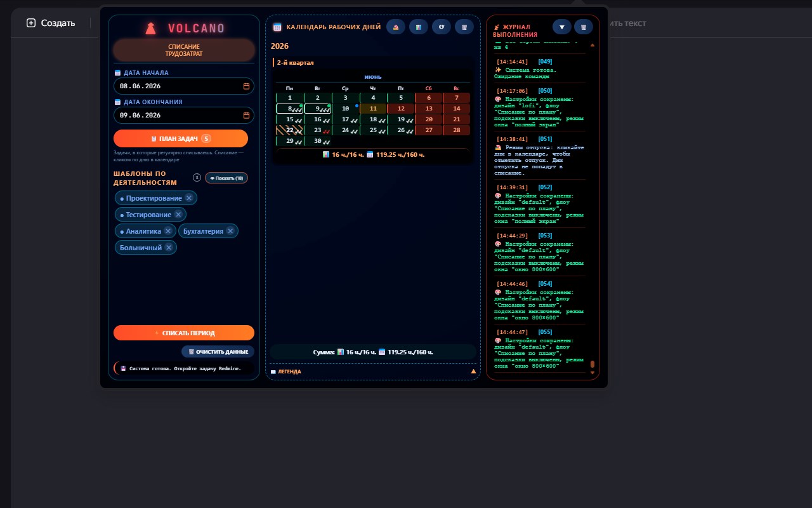Screen dimensions: 812x508
Task: Click the striped day 22 in June
Action: 290,130
